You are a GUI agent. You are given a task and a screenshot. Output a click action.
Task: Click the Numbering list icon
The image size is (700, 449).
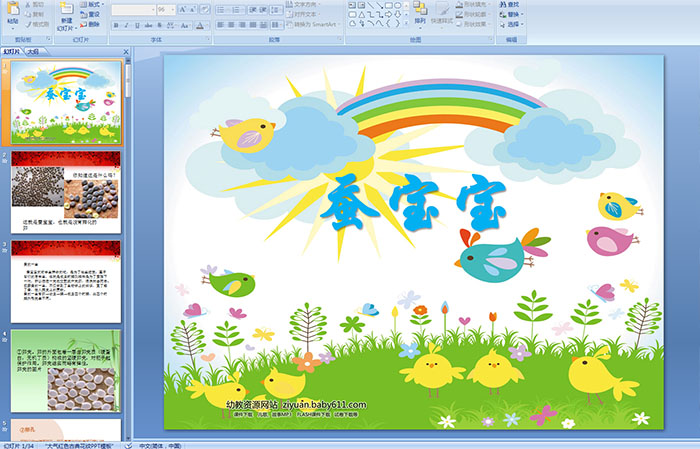238,10
